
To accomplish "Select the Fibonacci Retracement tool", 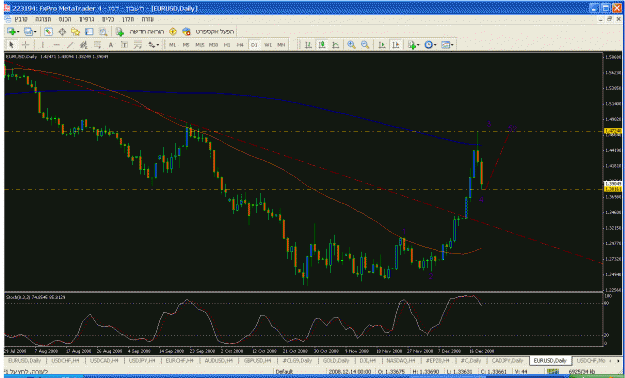I will [98, 45].
